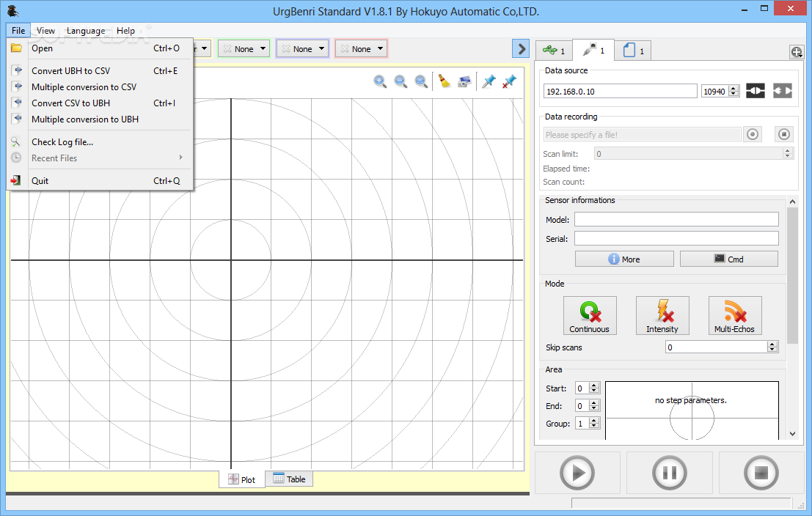The height and width of the screenshot is (516, 812).
Task: Toggle Intensity mode
Action: pyautogui.click(x=662, y=316)
